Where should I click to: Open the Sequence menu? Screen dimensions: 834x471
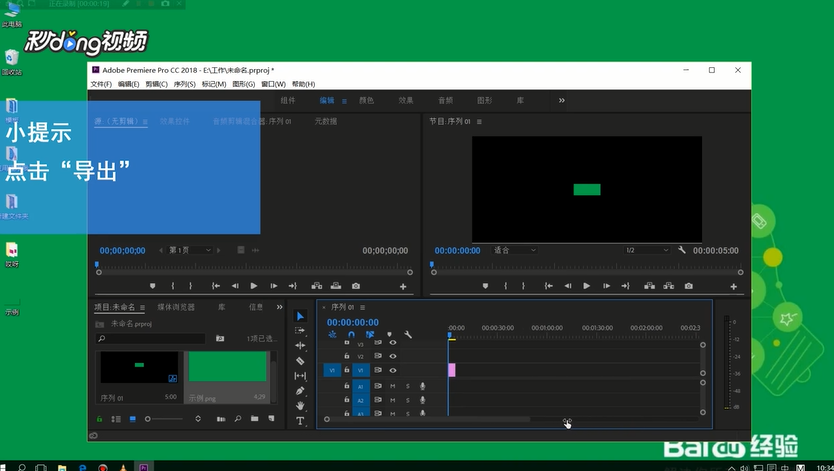(185, 84)
